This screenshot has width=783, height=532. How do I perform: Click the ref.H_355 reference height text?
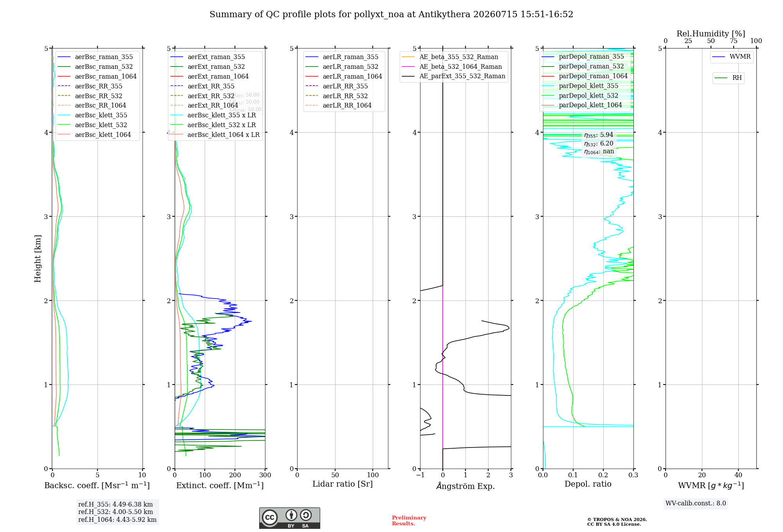point(115,505)
